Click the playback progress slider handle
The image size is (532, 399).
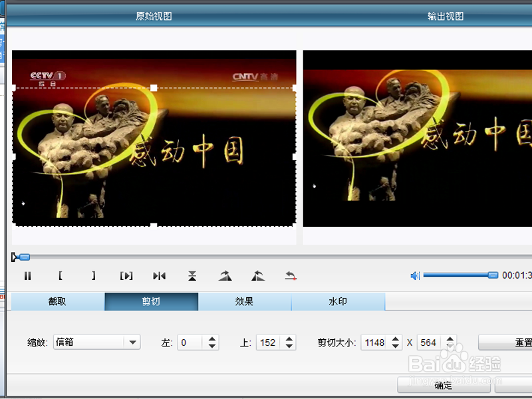click(x=25, y=257)
